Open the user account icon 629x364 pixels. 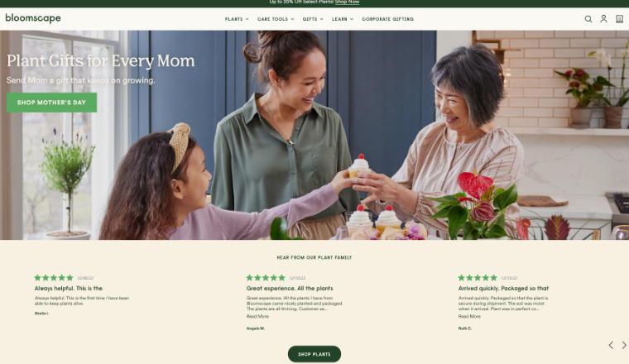point(603,19)
